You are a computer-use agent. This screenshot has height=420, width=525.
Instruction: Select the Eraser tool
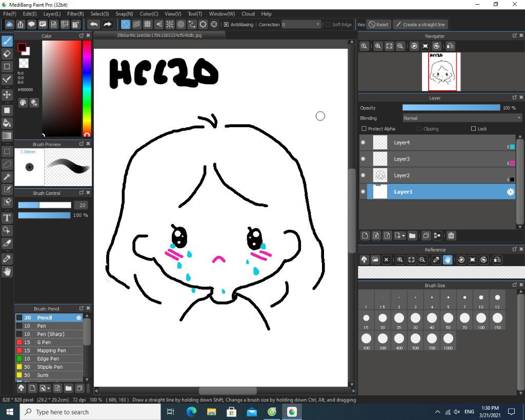click(7, 53)
